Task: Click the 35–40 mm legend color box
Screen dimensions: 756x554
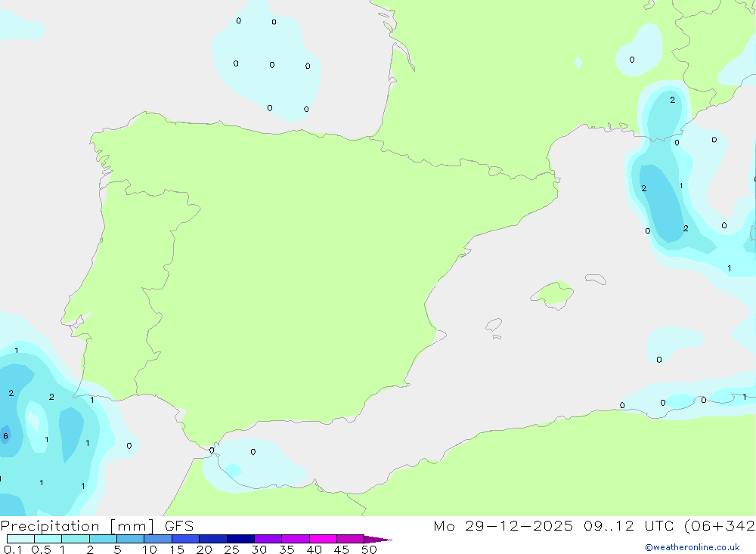Action: point(296,539)
